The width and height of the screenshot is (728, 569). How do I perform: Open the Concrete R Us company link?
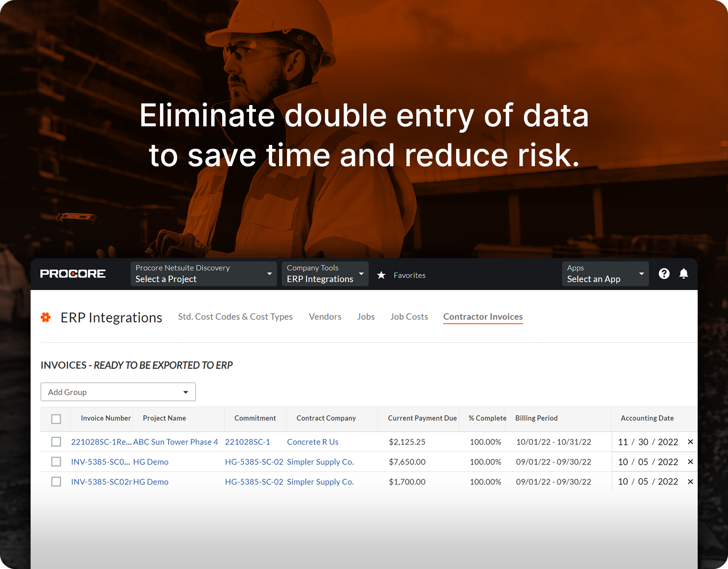click(312, 442)
